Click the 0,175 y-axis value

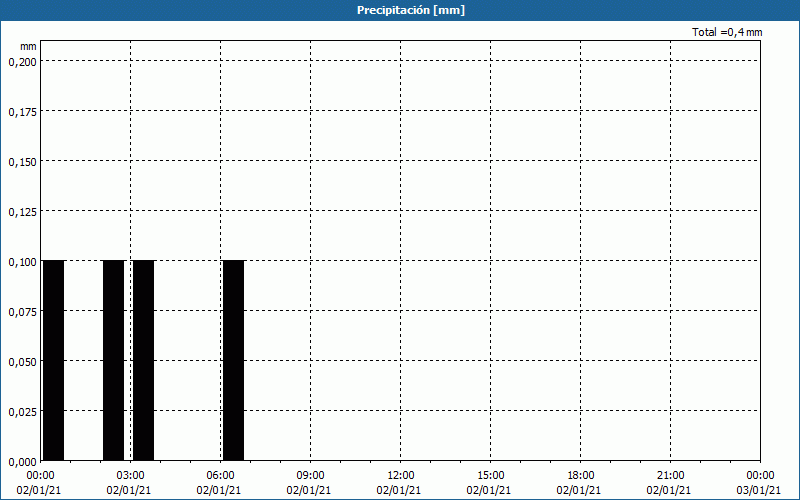click(22, 112)
